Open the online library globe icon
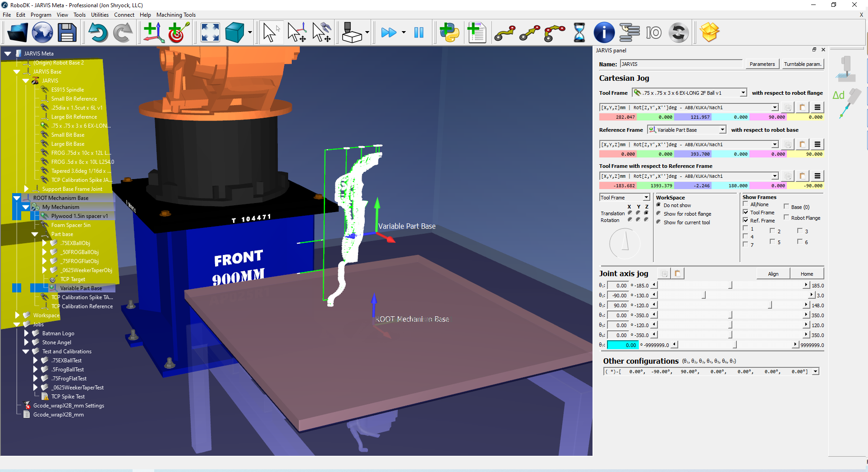This screenshot has width=868, height=472. click(42, 33)
